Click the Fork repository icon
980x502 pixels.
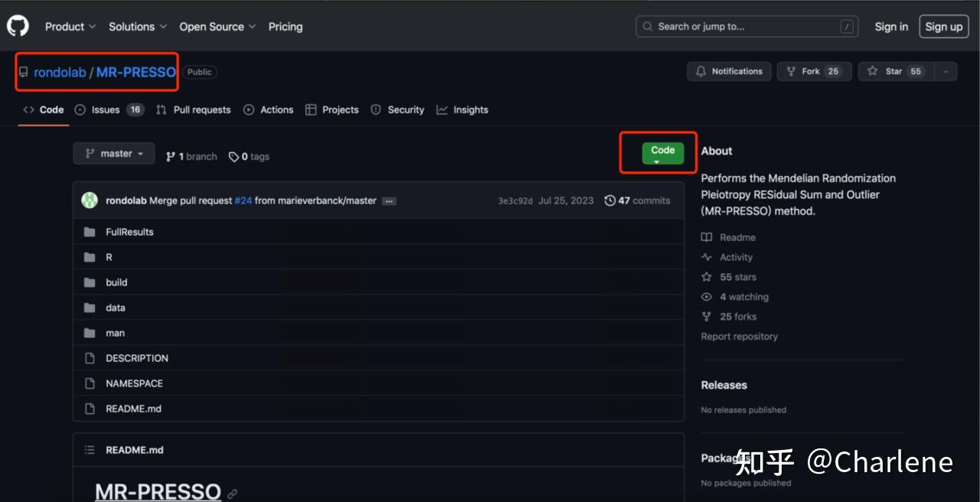[x=791, y=71]
